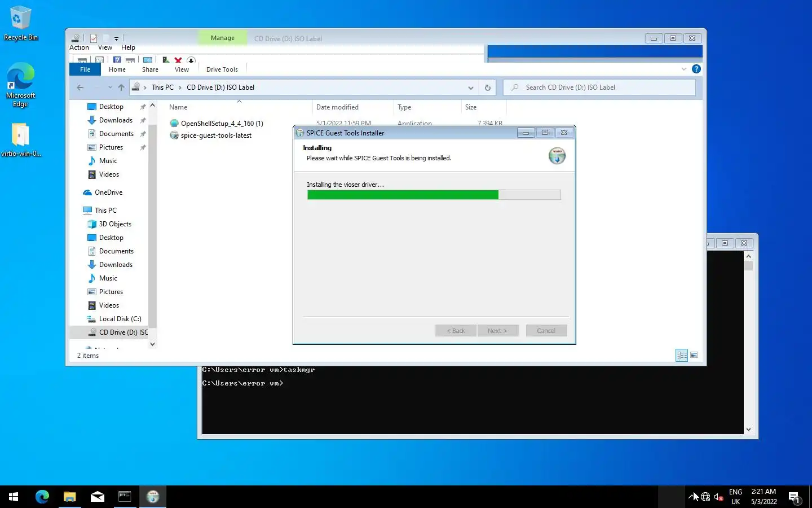
Task: Open the notification center icon
Action: tap(795, 497)
